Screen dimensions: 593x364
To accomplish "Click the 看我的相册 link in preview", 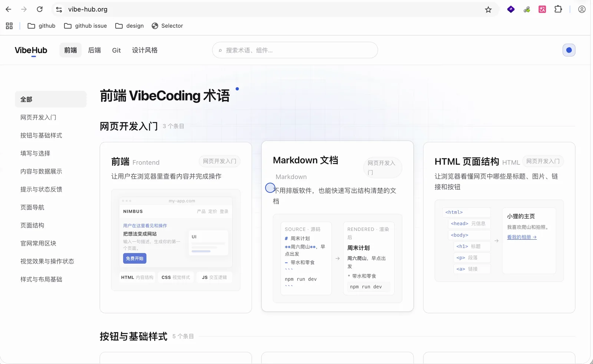I will 522,237.
